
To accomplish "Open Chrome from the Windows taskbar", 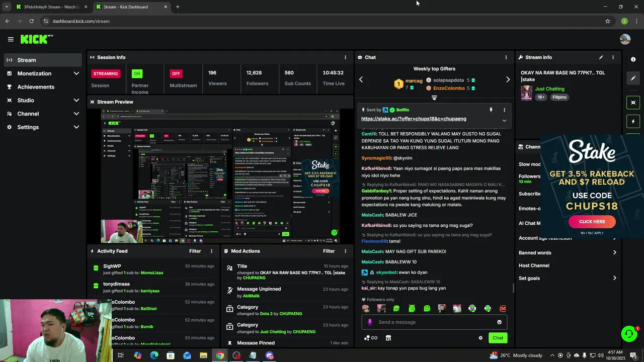I will (x=220, y=355).
